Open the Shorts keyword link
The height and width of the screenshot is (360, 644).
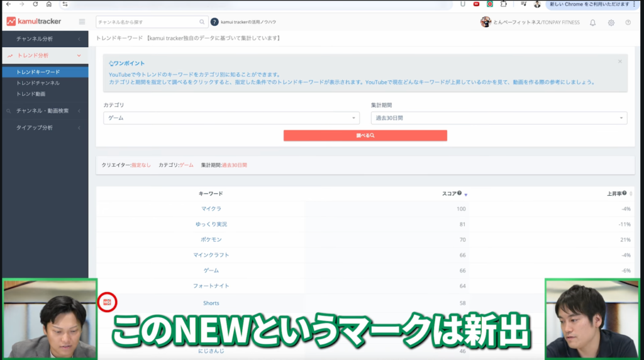point(211,303)
